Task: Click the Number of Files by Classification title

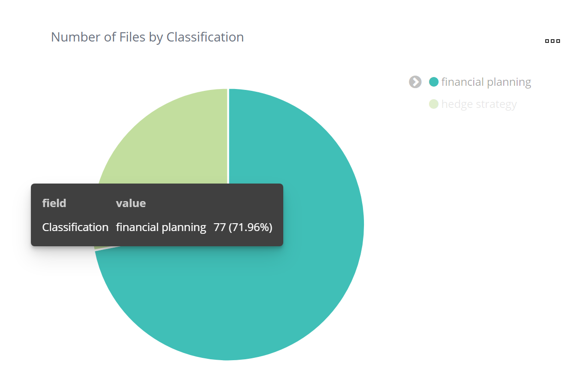Action: click(147, 37)
